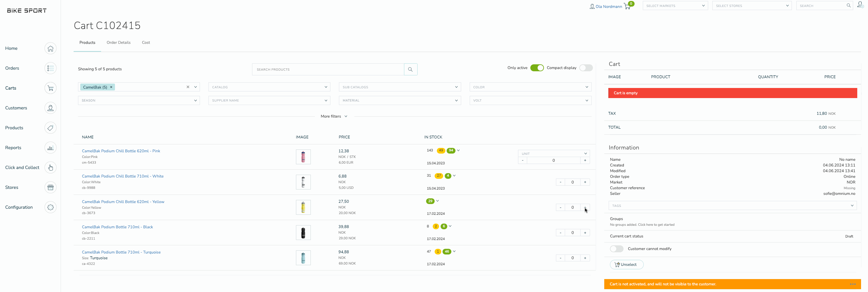Open Unit dropdown for Pink bottle
The width and height of the screenshot is (868, 292).
click(554, 153)
